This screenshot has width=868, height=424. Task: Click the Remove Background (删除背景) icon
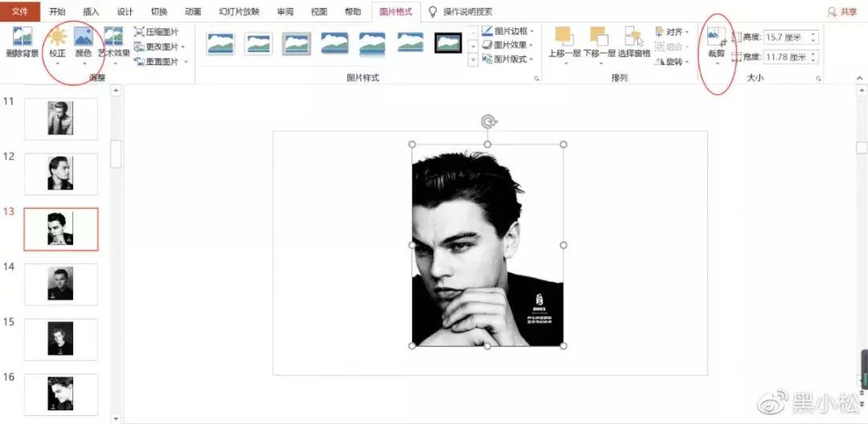pos(23,36)
